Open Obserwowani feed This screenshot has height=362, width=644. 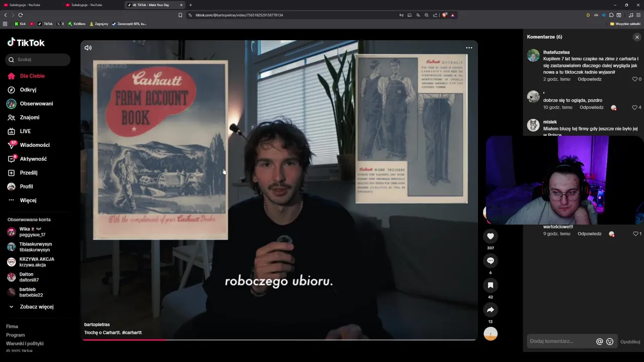tap(36, 104)
